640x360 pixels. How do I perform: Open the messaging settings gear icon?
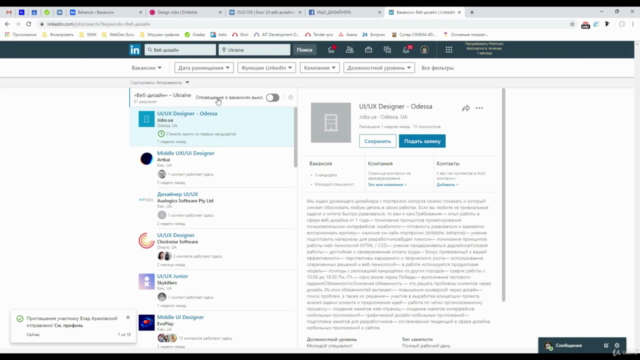617,345
